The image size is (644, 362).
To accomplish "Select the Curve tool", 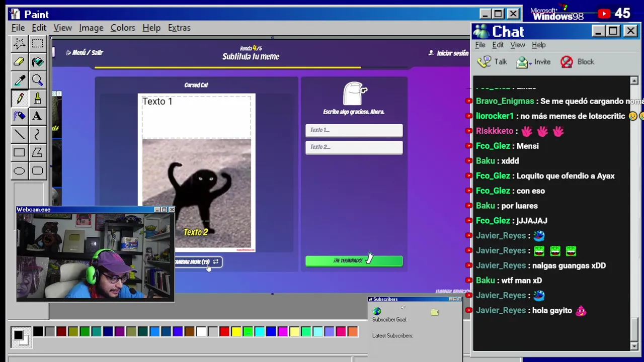I will 37,134.
